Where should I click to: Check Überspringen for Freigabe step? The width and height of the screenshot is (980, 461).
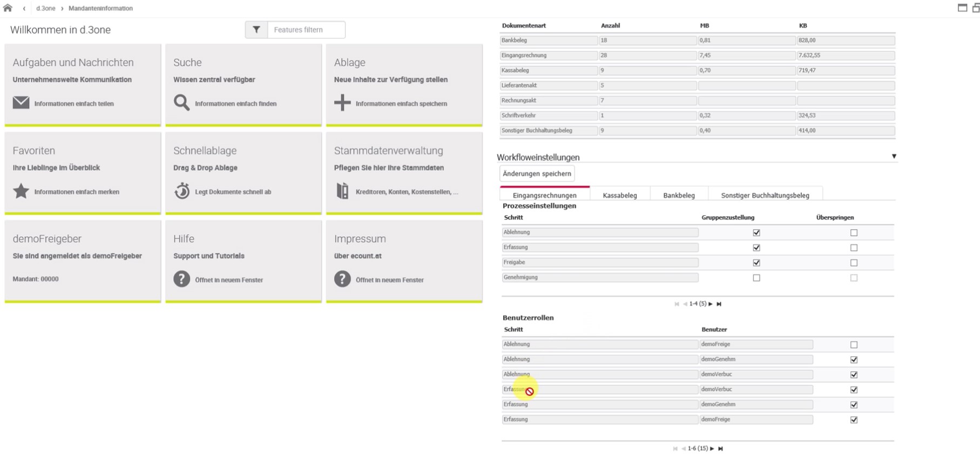[x=854, y=263]
